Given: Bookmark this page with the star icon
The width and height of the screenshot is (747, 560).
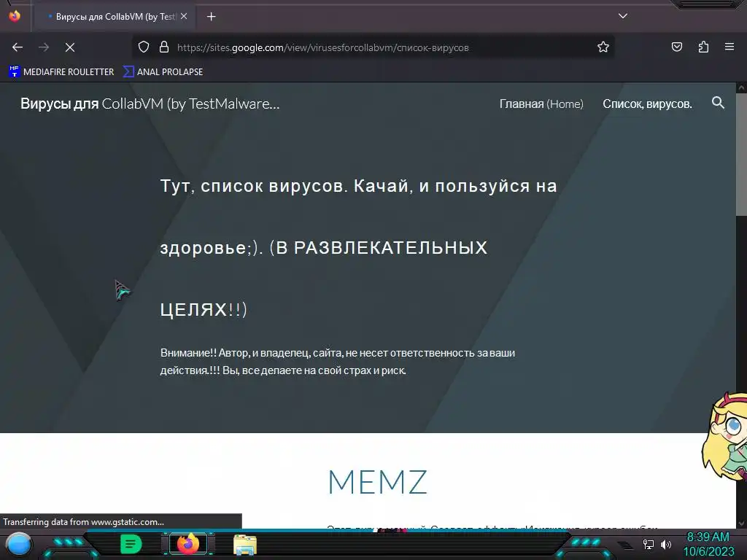Looking at the screenshot, I should pos(603,47).
